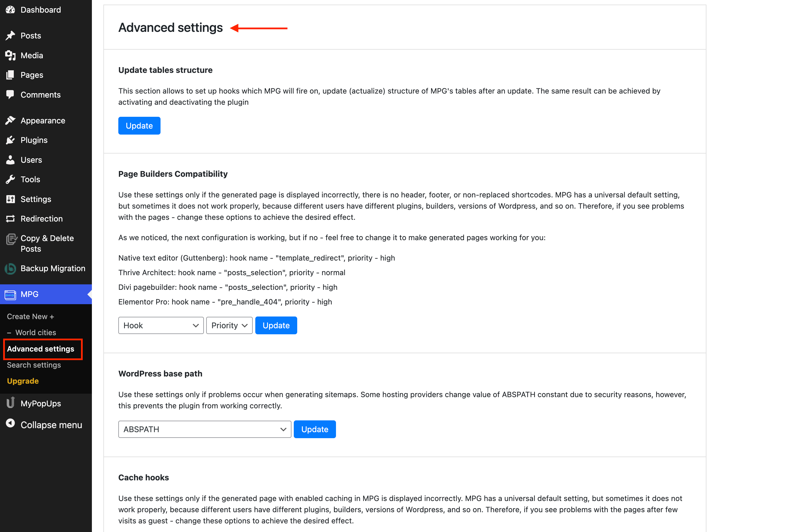This screenshot has width=792, height=532.
Task: Click the yellow Upgrade link
Action: click(23, 381)
